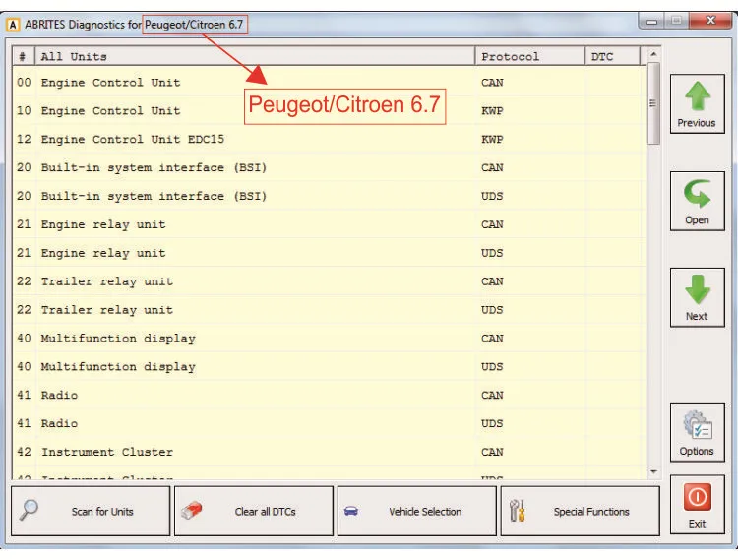Click the magnifier icon on Scan for Units
The image size is (738, 560).
point(29,510)
